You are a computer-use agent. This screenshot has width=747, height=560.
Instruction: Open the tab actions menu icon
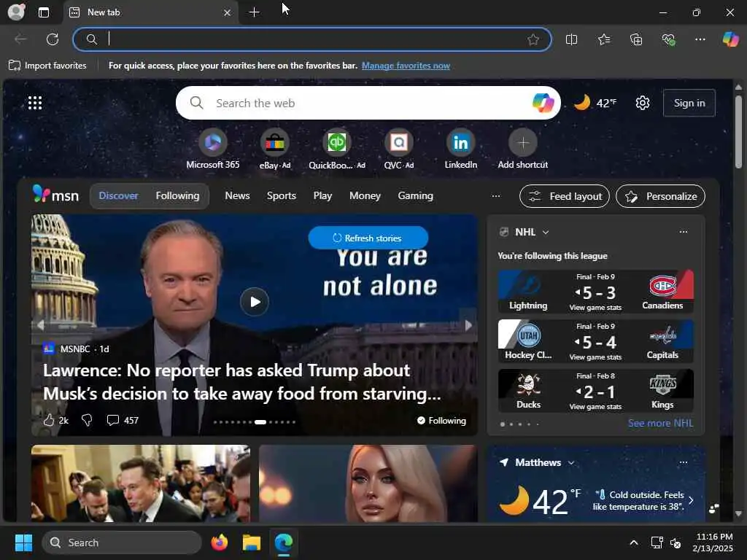[x=44, y=12]
